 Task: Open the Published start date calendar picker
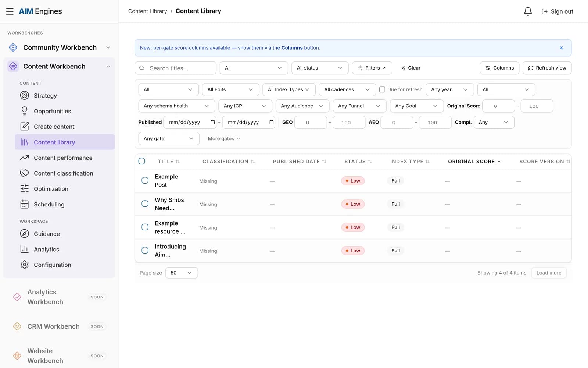point(213,122)
